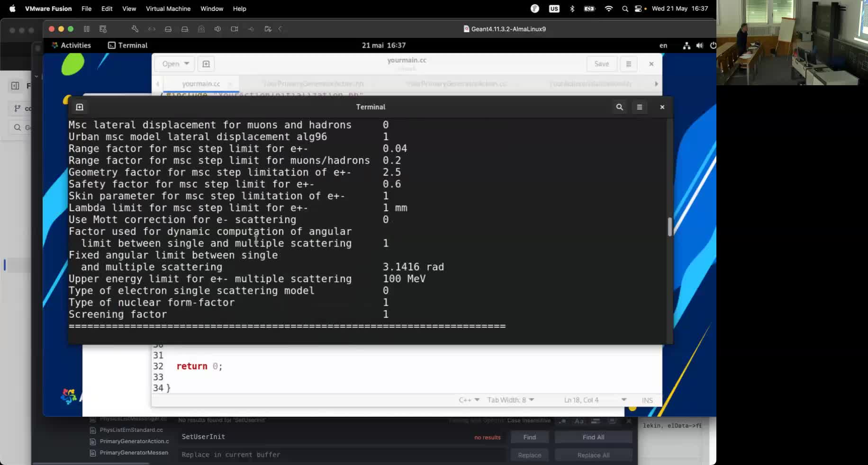Click the USB devices icon in the VM toolbar
The image size is (868, 465).
251,29
